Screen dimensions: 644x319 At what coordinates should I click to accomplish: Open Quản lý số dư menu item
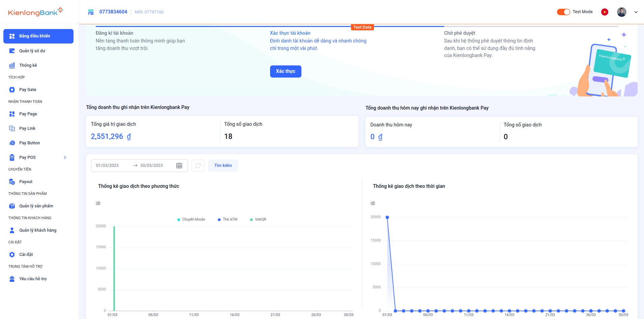[38, 51]
